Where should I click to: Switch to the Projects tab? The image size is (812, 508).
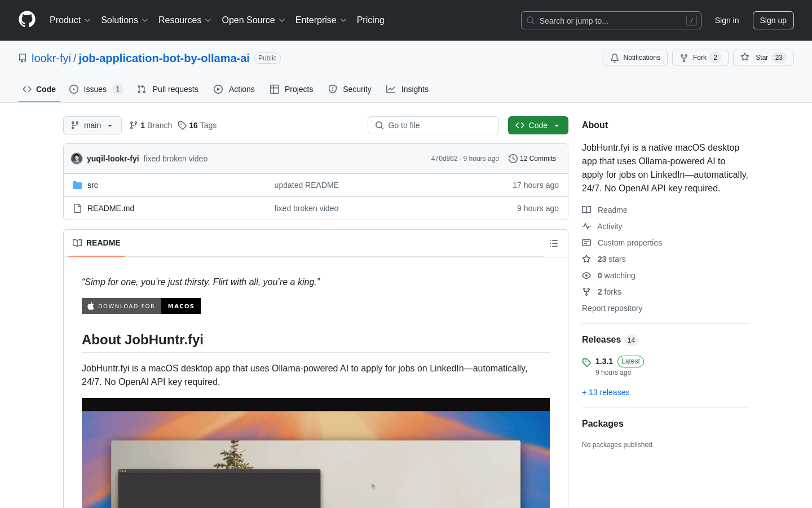(x=292, y=89)
